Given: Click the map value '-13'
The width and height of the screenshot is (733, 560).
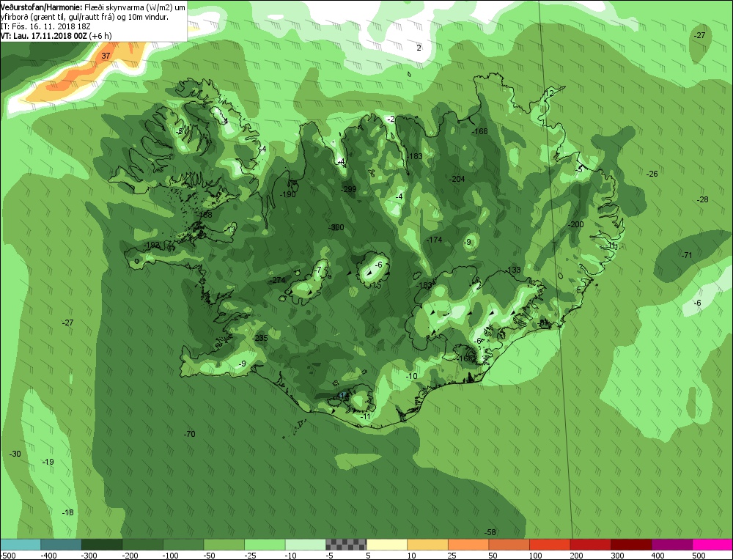Looking at the screenshot, I should coord(230,230).
